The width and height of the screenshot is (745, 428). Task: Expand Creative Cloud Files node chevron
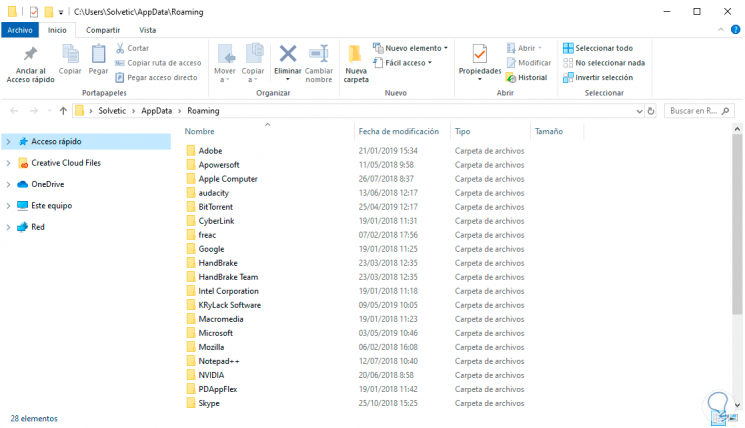[x=8, y=163]
